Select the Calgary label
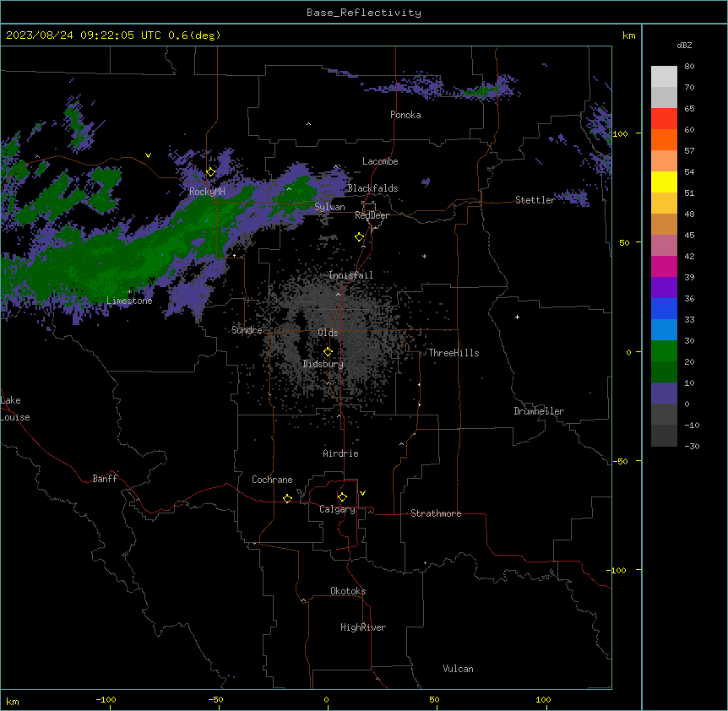Viewport: 728px width, 711px height. point(338,509)
